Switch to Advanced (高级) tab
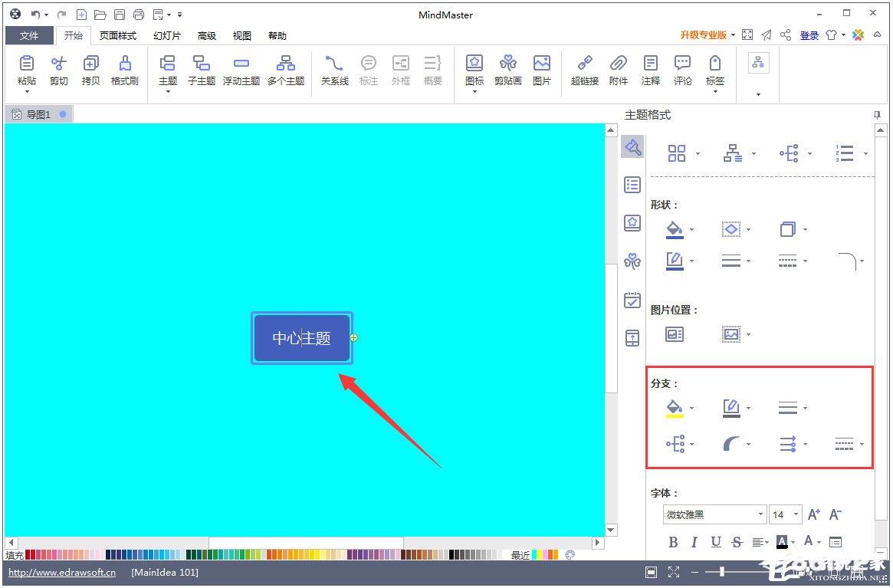The height and width of the screenshot is (588, 893). [207, 35]
